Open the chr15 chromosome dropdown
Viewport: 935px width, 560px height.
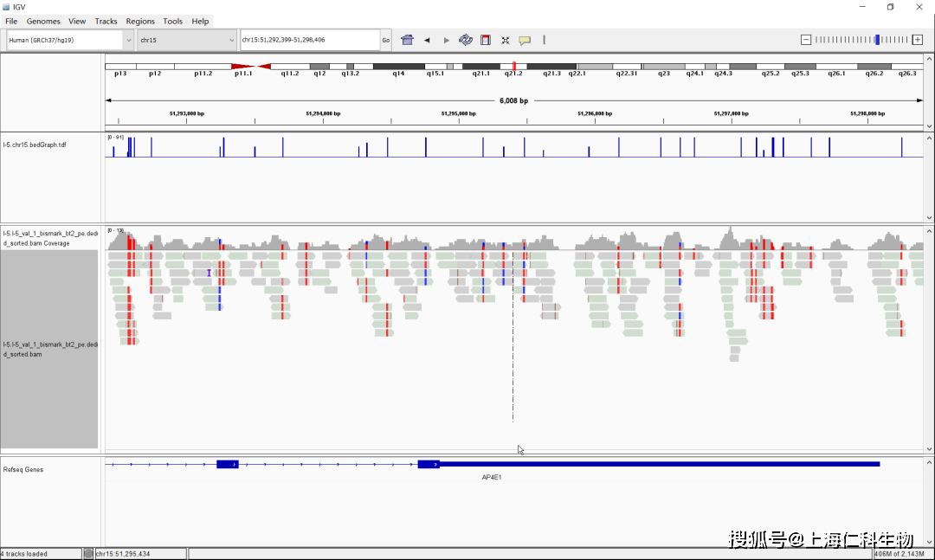186,40
